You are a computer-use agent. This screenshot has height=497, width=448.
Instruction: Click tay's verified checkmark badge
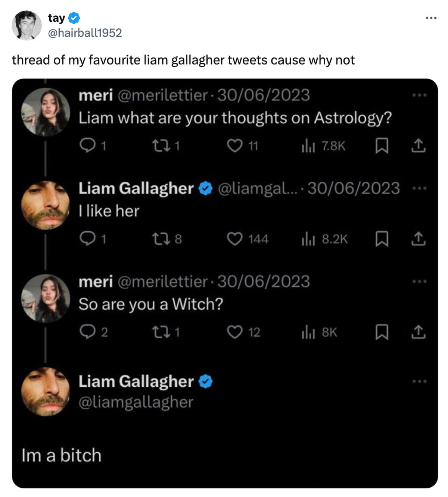[x=74, y=18]
